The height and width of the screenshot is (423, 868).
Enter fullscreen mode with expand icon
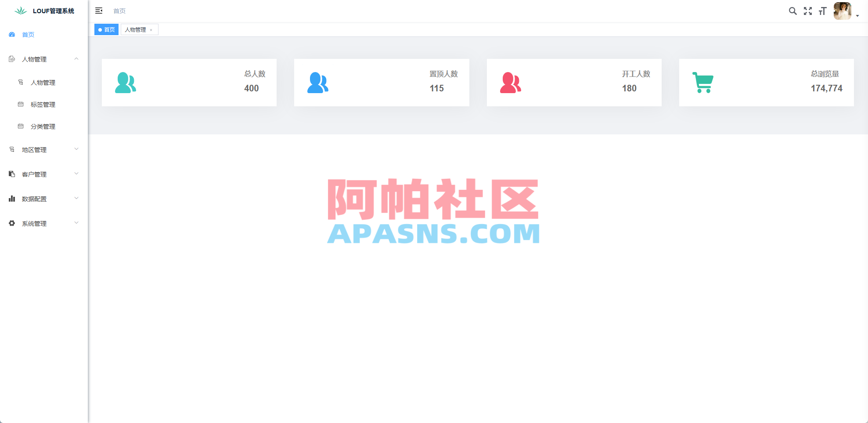(808, 11)
